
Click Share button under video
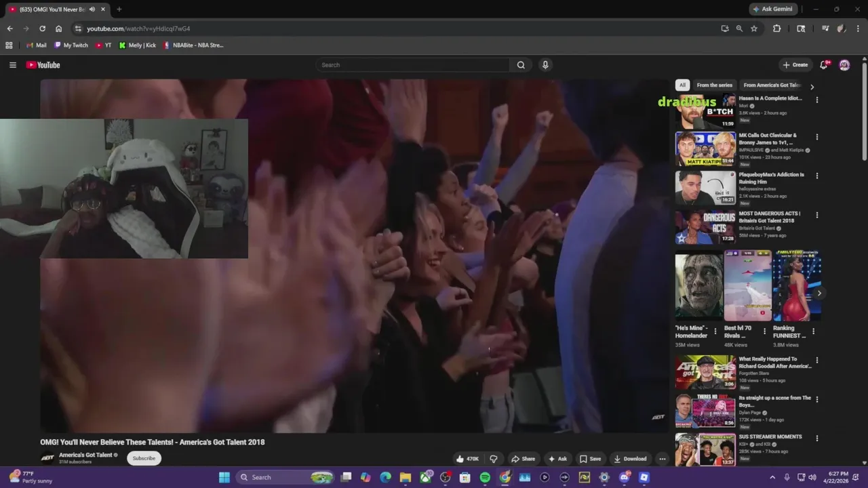[523, 459]
